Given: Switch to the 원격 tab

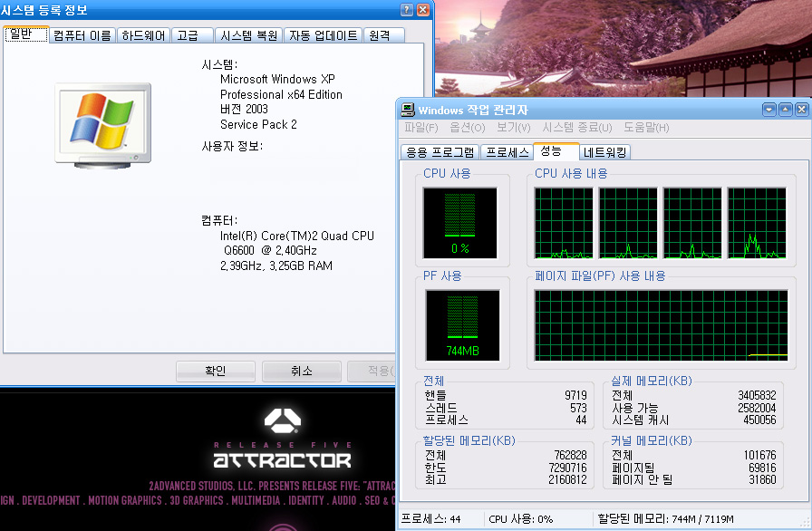Looking at the screenshot, I should coord(383,35).
